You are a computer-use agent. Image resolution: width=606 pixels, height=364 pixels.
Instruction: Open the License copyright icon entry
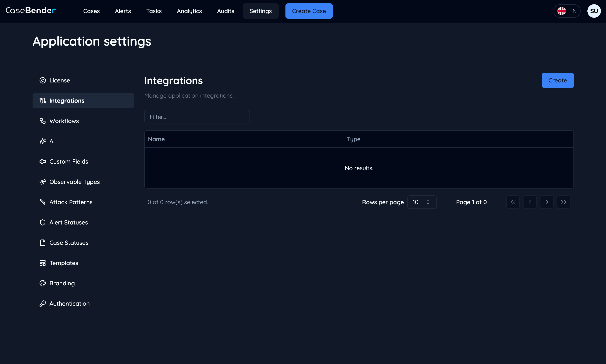43,80
